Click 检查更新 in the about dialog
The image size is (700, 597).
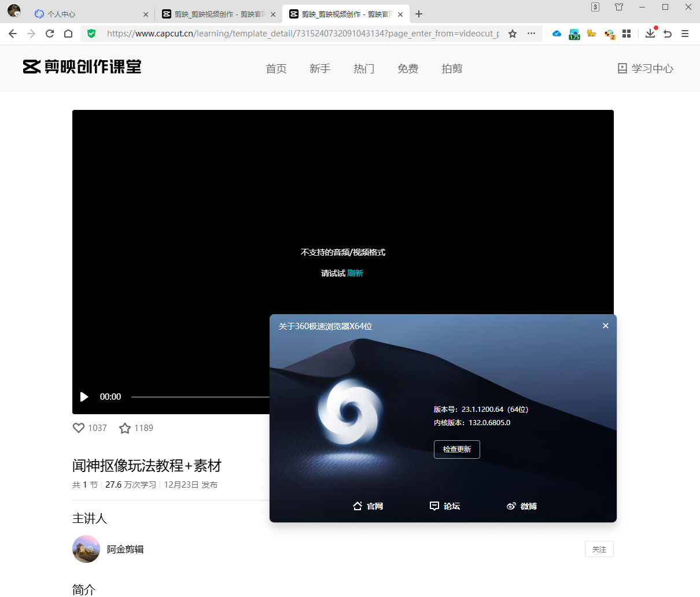pyautogui.click(x=457, y=449)
